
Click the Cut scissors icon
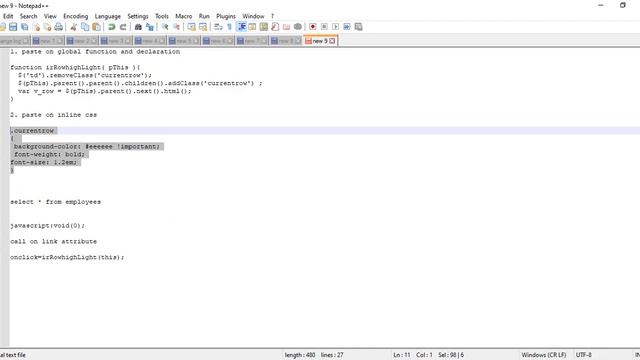(x=73, y=27)
